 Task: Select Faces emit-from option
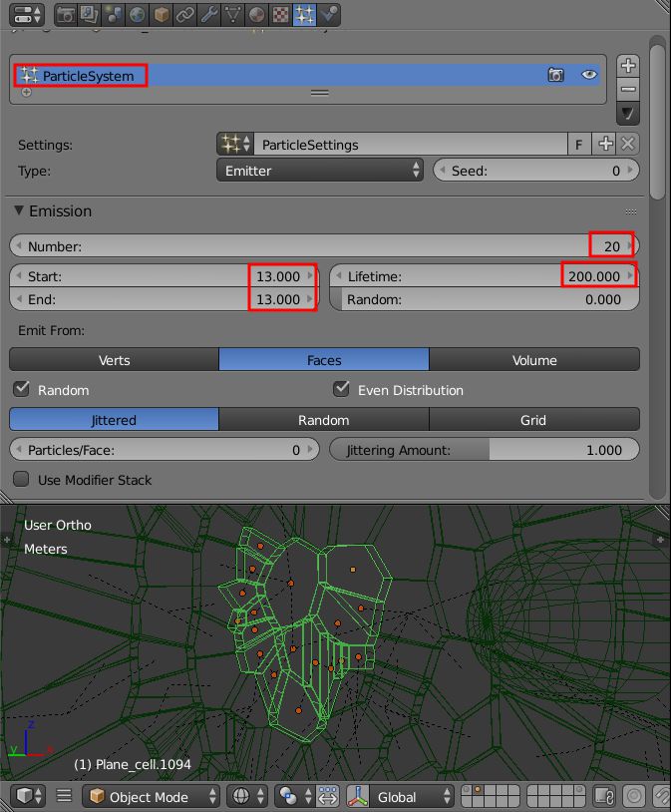click(x=324, y=360)
